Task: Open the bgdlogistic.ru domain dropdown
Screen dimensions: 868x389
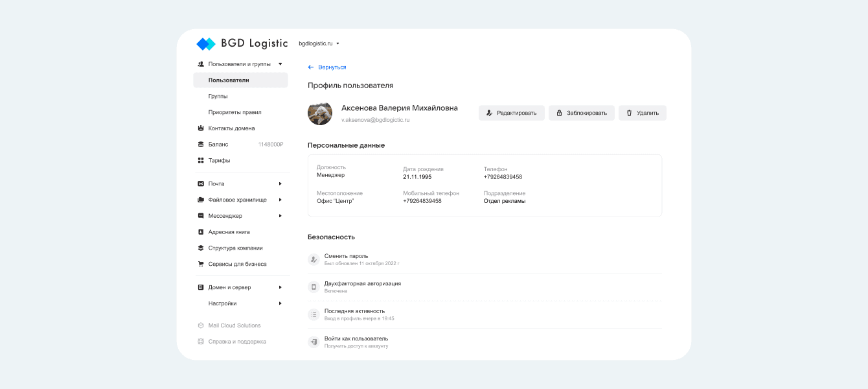Action: [319, 44]
